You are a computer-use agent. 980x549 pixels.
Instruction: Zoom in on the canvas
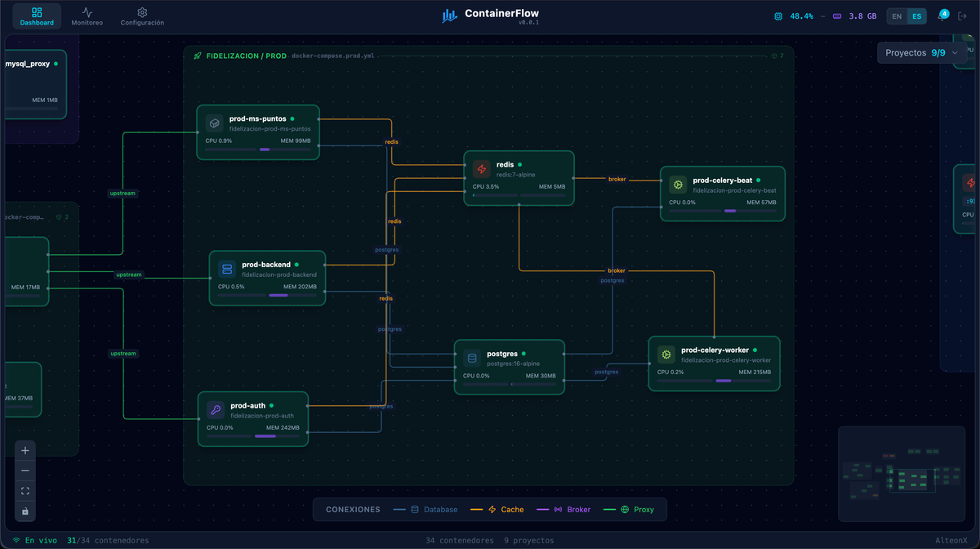tap(25, 450)
